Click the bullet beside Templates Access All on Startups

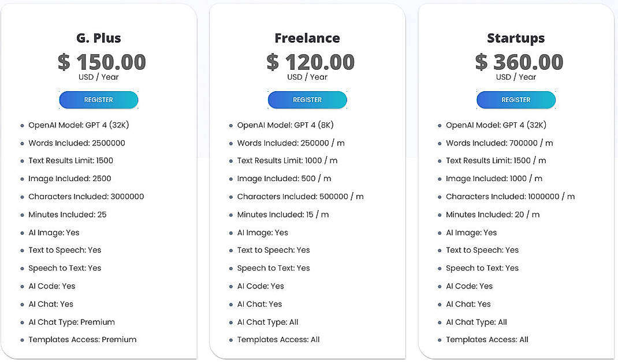click(439, 339)
